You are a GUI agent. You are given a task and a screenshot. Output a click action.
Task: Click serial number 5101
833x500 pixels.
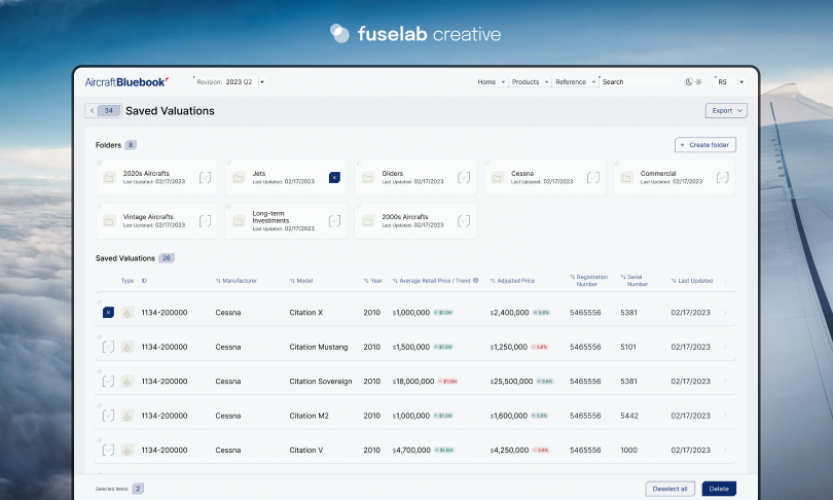click(x=628, y=347)
